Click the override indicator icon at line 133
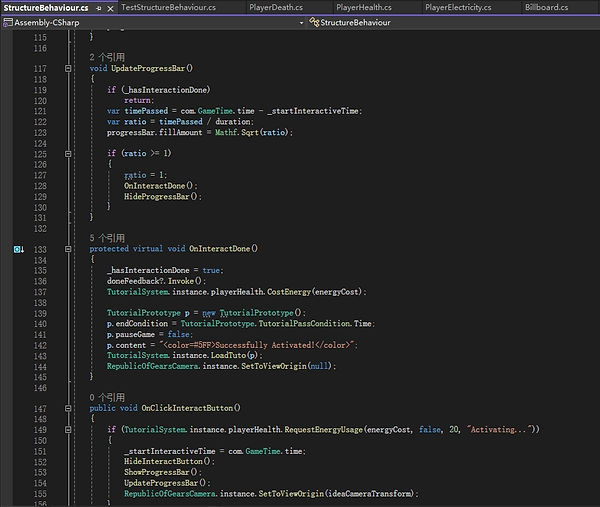 [19, 249]
